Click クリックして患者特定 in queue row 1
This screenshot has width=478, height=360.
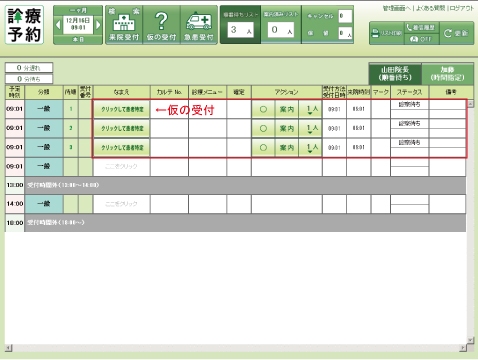tap(122, 109)
